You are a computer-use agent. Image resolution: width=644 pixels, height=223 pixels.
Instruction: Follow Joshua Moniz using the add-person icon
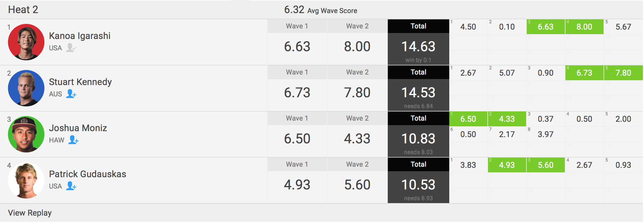coord(73,140)
